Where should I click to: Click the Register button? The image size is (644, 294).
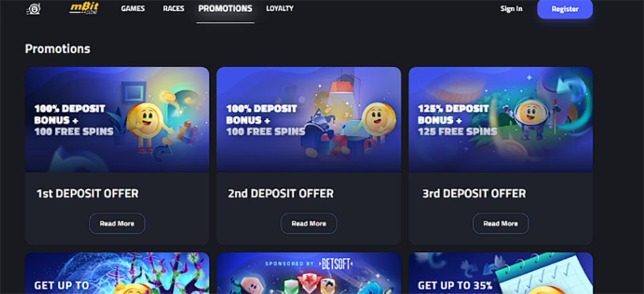tap(565, 9)
